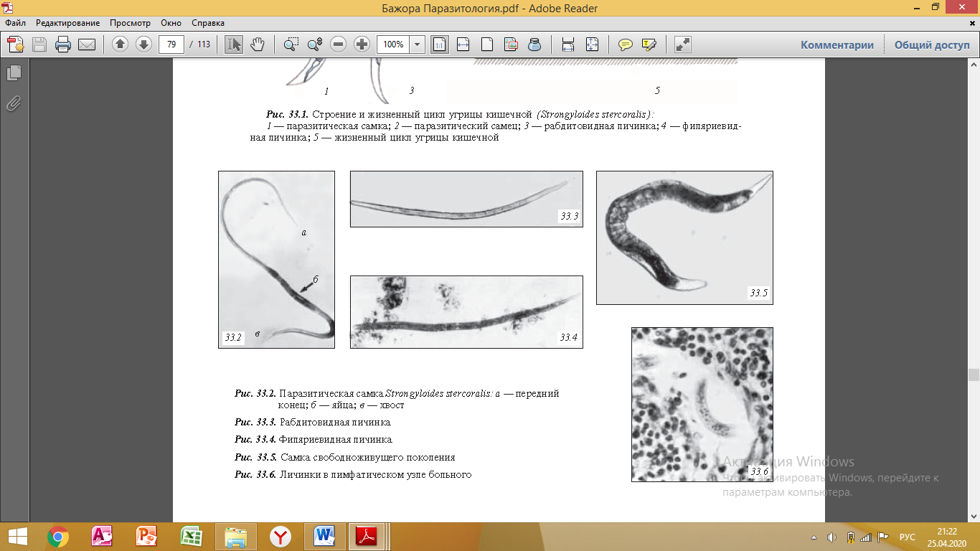Click figure 33.6 lymph node image
The height and width of the screenshot is (551, 980).
tap(702, 405)
